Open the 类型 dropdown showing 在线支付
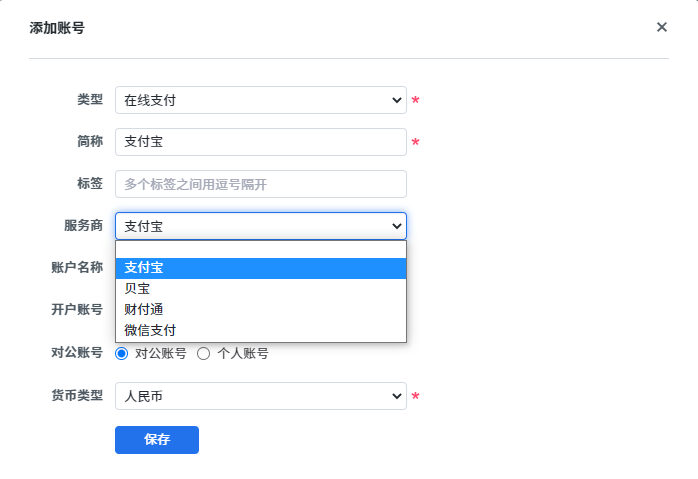The width and height of the screenshot is (698, 479). tap(260, 100)
